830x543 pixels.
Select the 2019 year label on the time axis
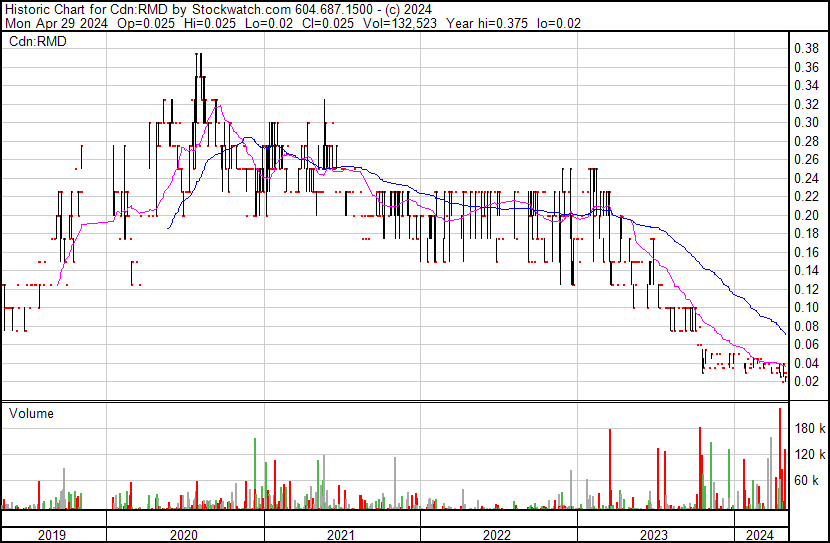(x=52, y=535)
